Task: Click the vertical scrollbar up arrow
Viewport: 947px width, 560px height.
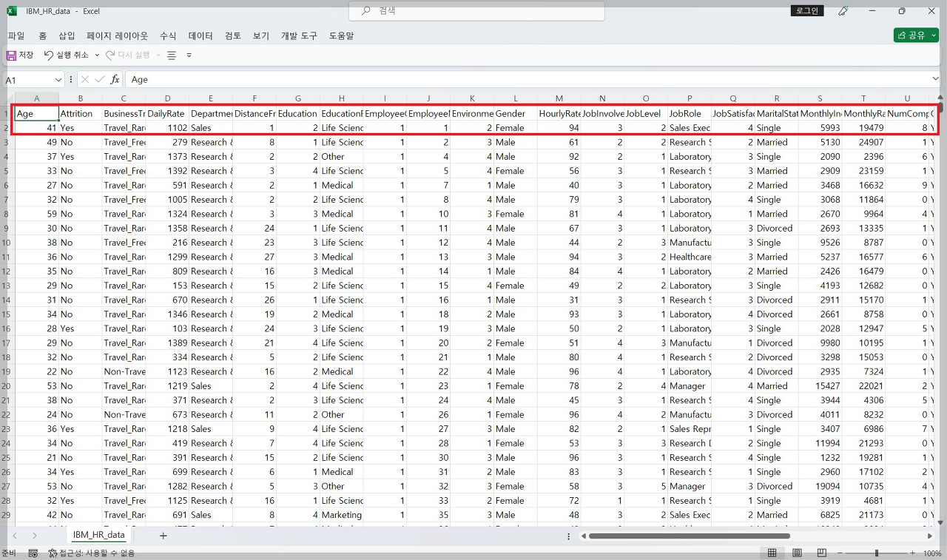Action: 941,98
